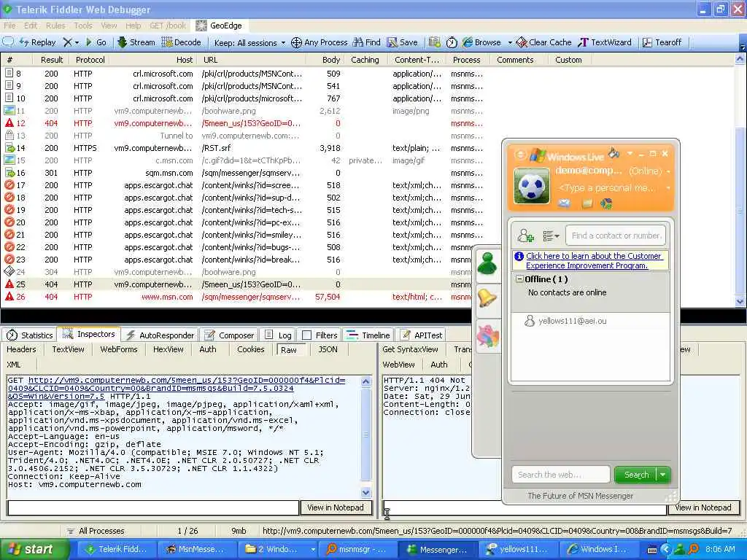The image size is (747, 560).
Task: Open the Log tab
Action: tap(278, 335)
